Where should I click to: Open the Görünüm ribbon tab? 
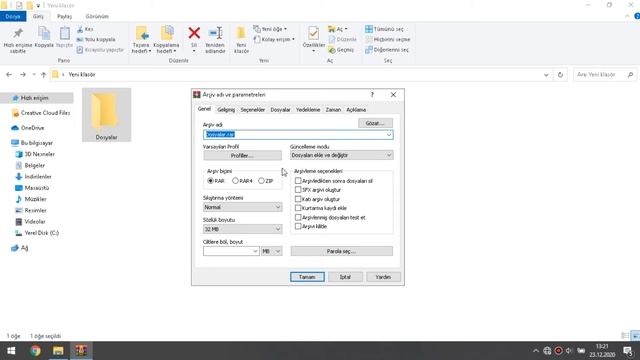tap(97, 17)
